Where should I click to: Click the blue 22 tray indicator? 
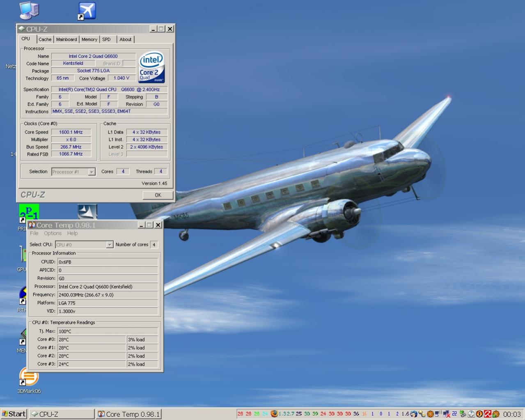click(x=454, y=413)
